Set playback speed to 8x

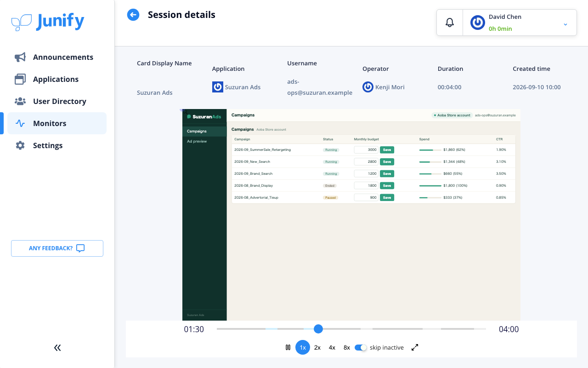(x=347, y=347)
